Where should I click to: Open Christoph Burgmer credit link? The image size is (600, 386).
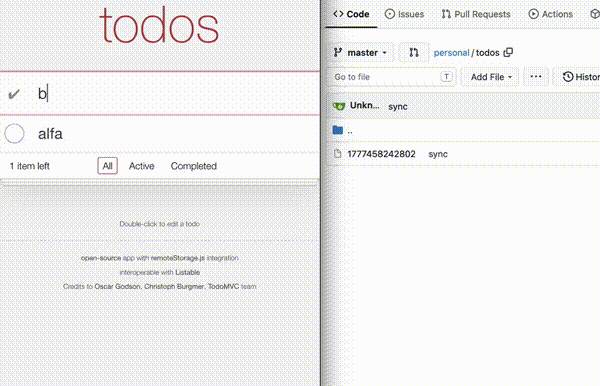click(174, 287)
